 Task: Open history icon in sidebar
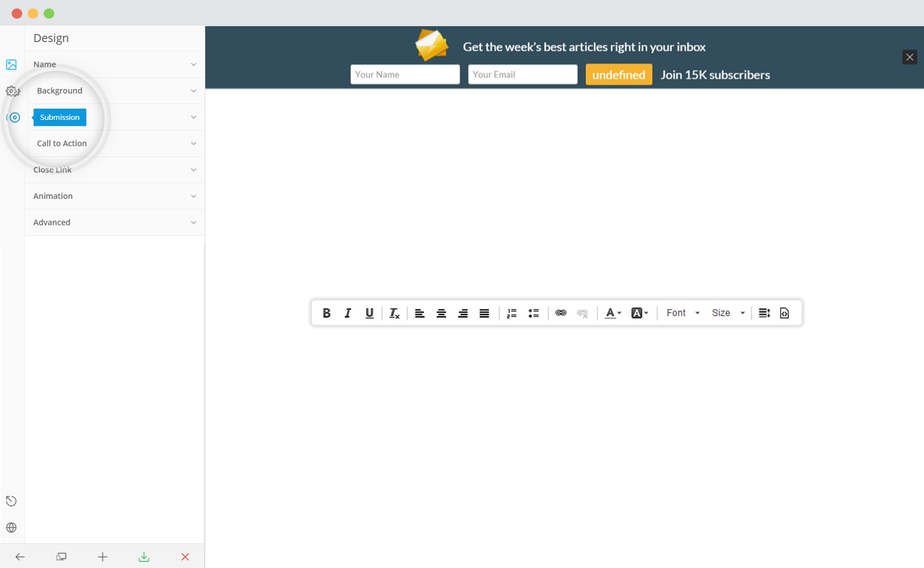tap(11, 501)
